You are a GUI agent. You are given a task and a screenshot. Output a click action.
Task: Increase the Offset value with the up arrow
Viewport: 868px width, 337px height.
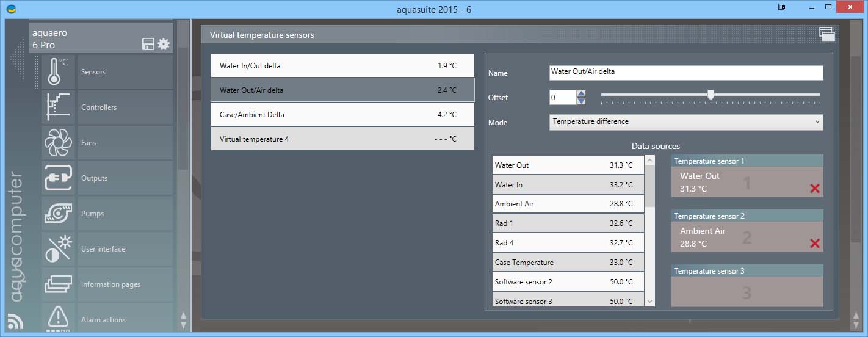click(x=581, y=94)
